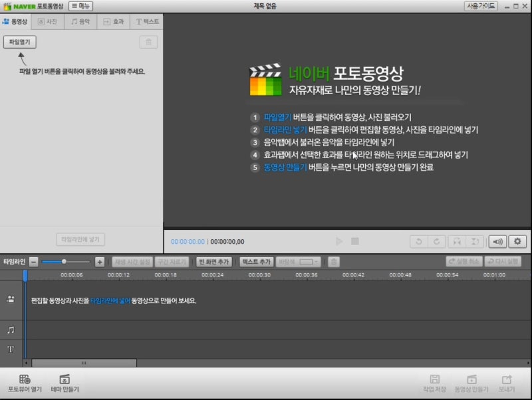Image resolution: width=532 pixels, height=400 pixels.
Task: Click the timeline toolbar trash icon
Action: [334, 262]
